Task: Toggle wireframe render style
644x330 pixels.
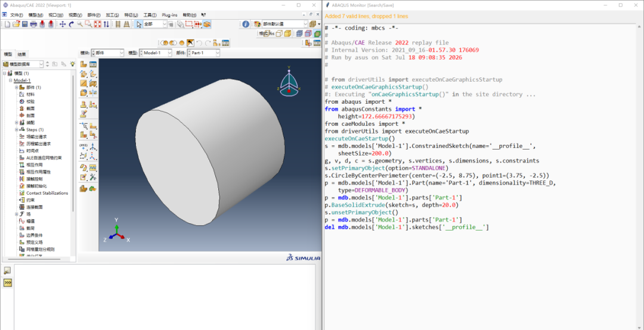Action: coord(266,34)
